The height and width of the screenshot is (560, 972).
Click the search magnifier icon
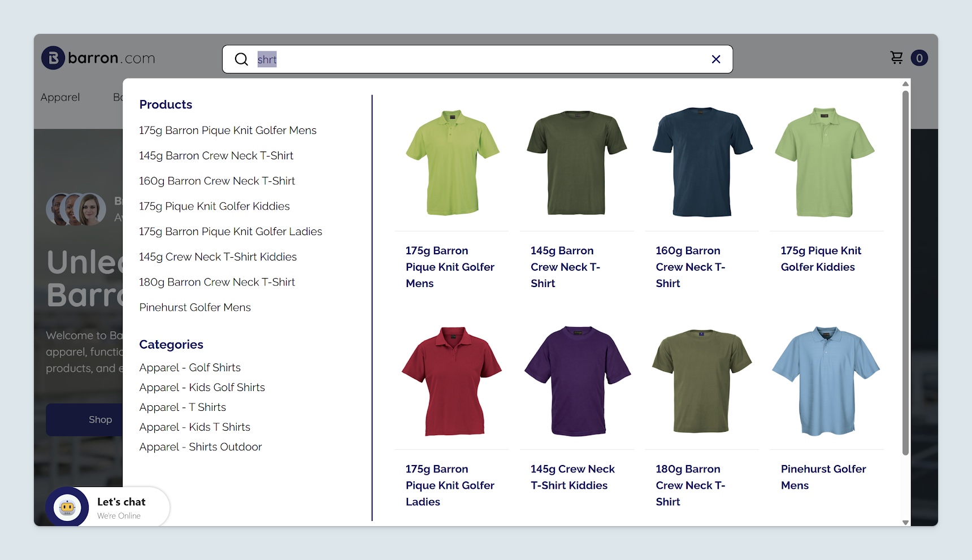pyautogui.click(x=241, y=59)
